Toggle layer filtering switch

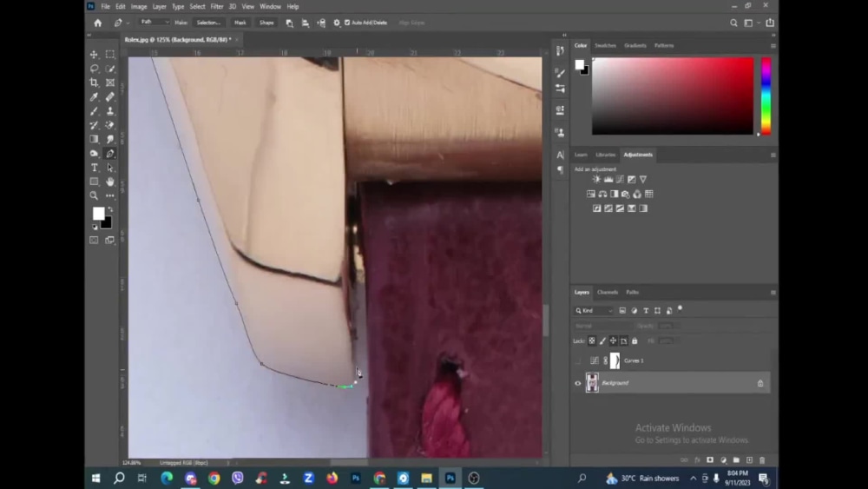pyautogui.click(x=681, y=309)
